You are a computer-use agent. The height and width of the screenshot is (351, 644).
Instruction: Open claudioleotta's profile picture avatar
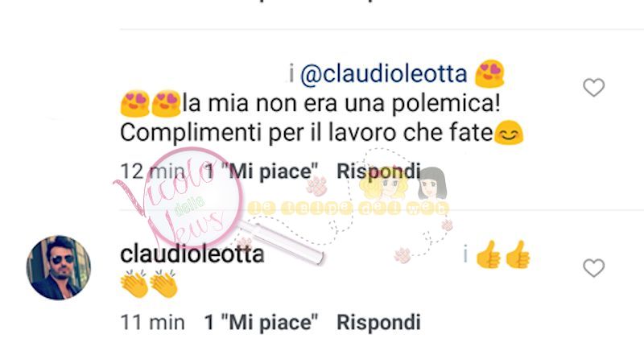(58, 267)
